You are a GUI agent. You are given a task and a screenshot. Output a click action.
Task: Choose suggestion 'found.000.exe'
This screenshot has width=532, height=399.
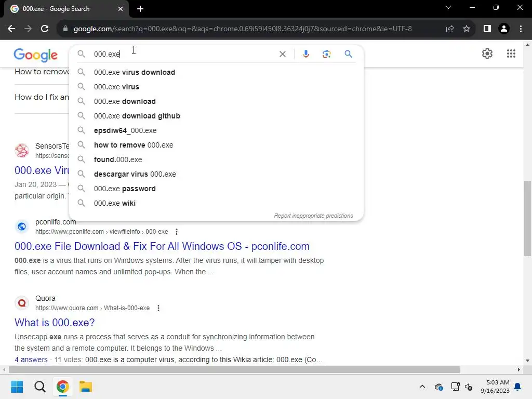click(216, 159)
